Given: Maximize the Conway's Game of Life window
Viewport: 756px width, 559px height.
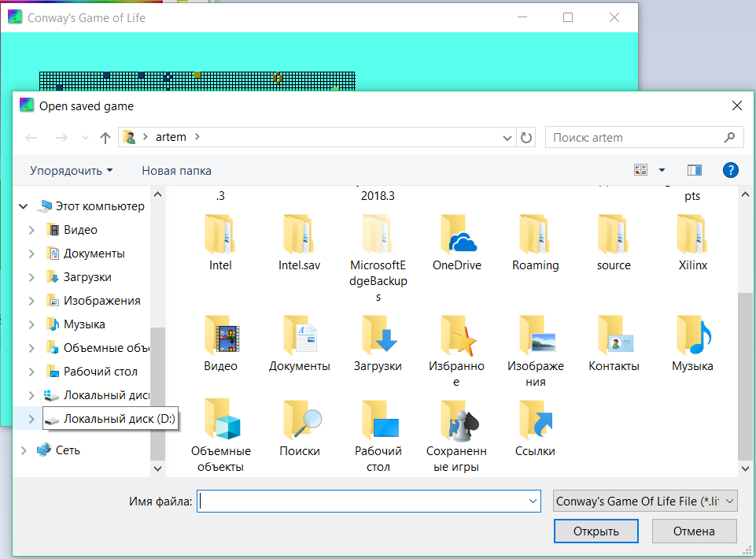Looking at the screenshot, I should 568,18.
